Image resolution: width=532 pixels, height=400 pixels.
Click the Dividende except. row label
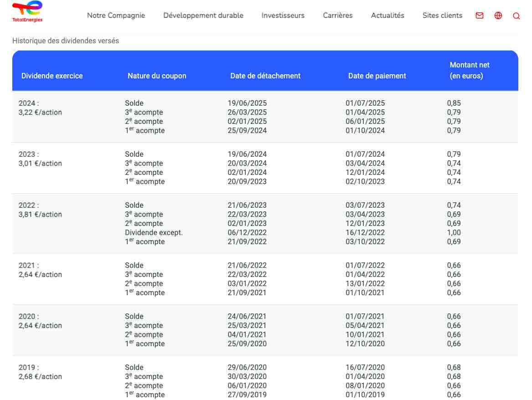click(x=154, y=232)
